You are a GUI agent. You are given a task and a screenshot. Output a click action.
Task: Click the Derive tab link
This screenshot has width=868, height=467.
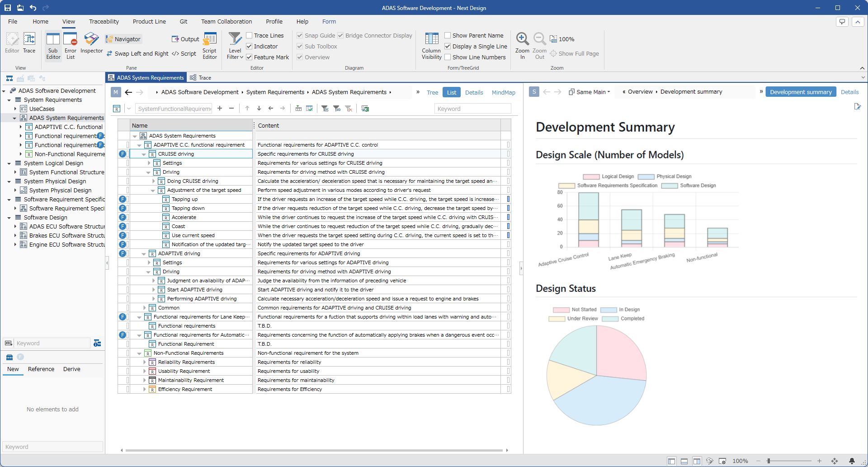(x=71, y=369)
